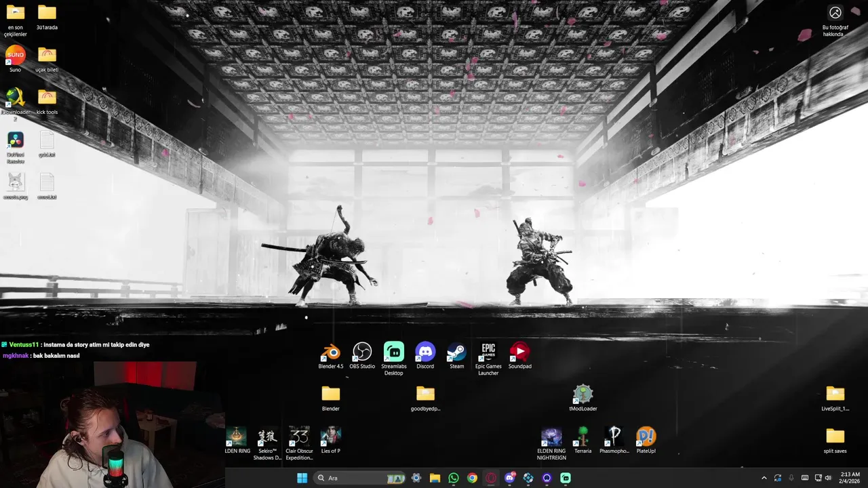Screen dimensions: 868x488
Task: Click the 'Ara' taskbar search box
Action: tap(360, 478)
